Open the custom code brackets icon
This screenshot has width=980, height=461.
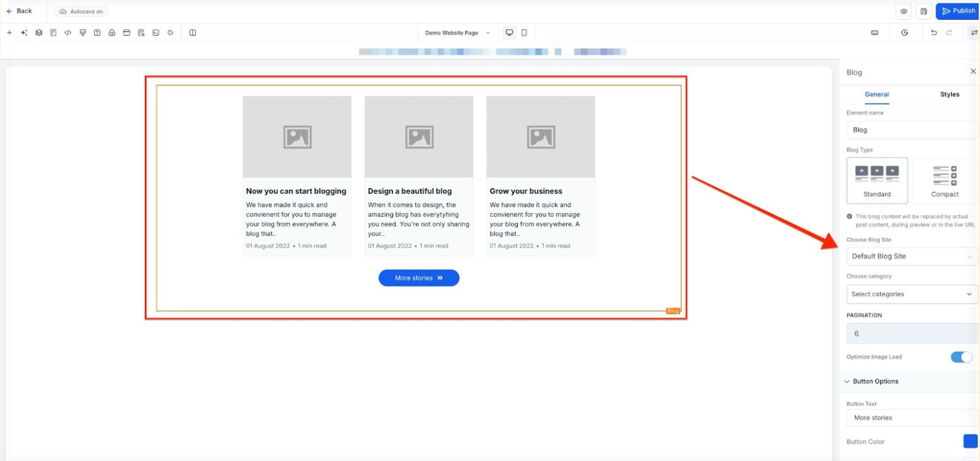pyautogui.click(x=68, y=33)
